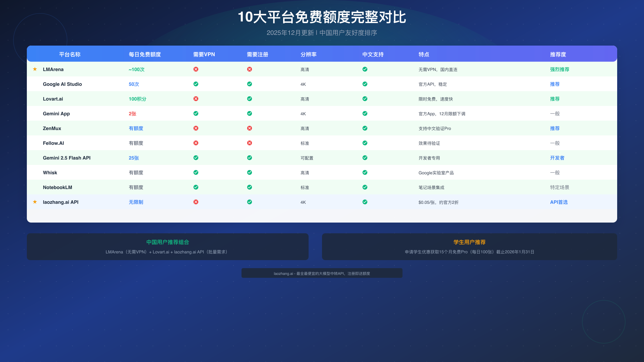Toggle Gemini App's Chinese support checkmark
The height and width of the screenshot is (362, 644).
365,113
